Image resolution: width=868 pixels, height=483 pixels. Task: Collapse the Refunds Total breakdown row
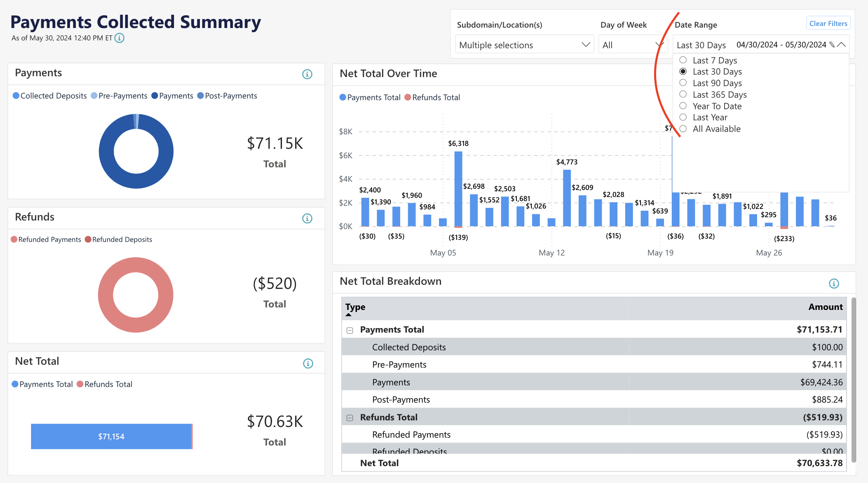(350, 417)
